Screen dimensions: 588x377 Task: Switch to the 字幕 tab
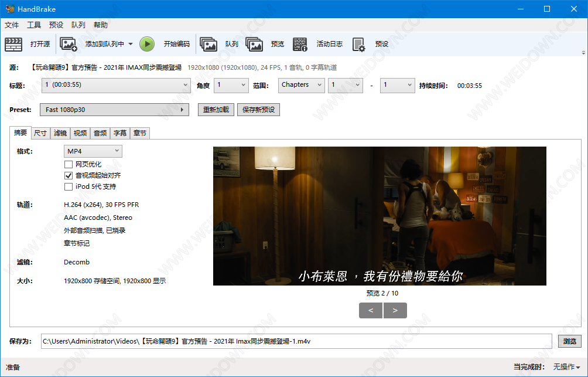119,133
